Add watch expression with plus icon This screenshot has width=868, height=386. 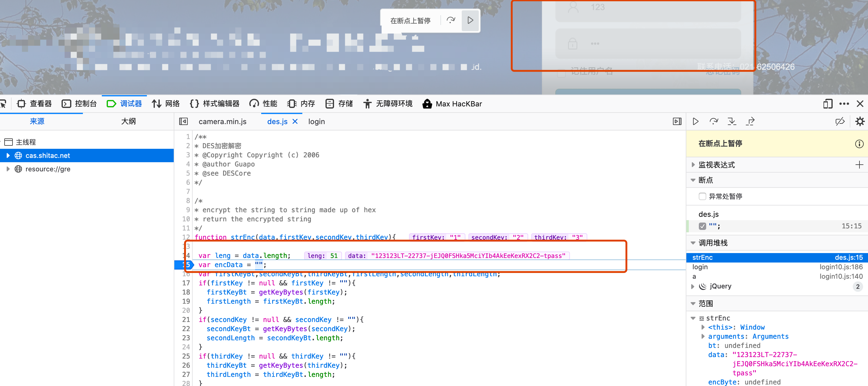(859, 165)
